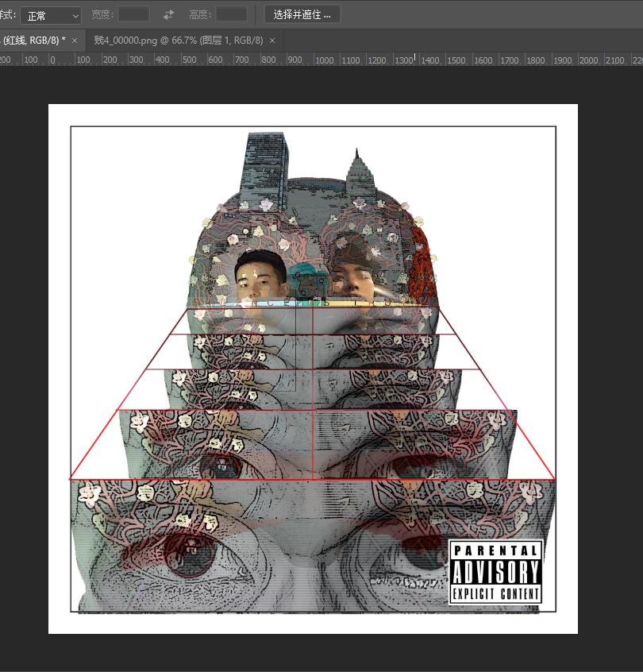Image resolution: width=643 pixels, height=672 pixels.
Task: Close the (红线, RGB/8) tab
Action: [75, 41]
